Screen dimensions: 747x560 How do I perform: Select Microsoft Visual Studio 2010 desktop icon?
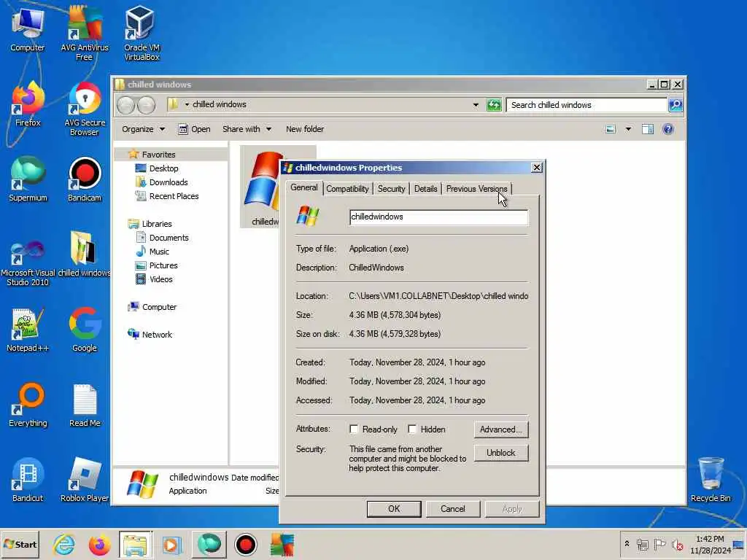tap(28, 262)
